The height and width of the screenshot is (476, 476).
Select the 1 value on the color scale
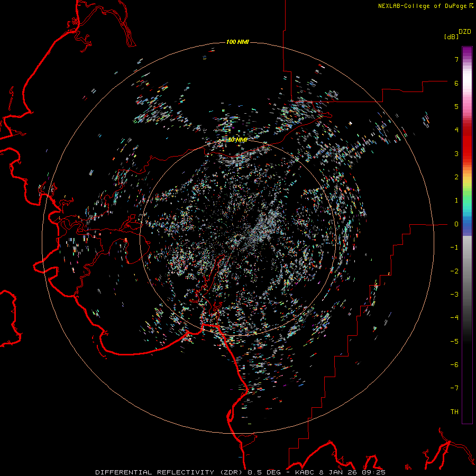coord(456,200)
